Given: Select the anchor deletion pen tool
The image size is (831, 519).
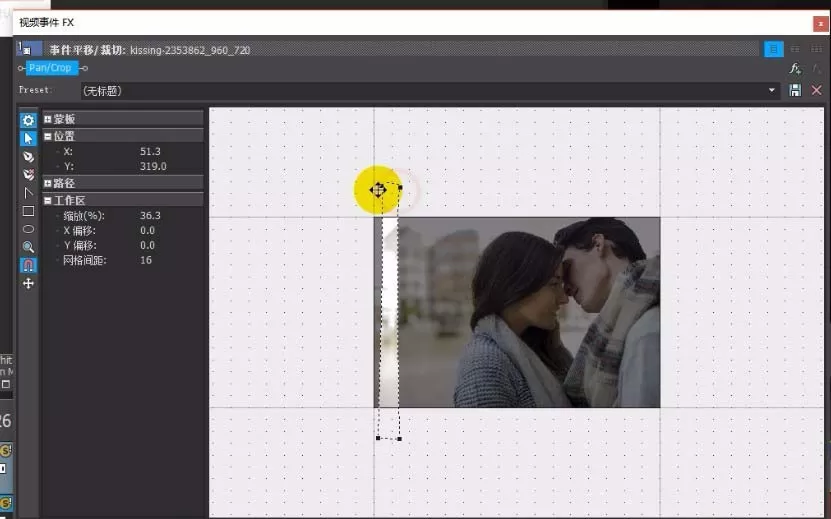Looking at the screenshot, I should pos(28,174).
